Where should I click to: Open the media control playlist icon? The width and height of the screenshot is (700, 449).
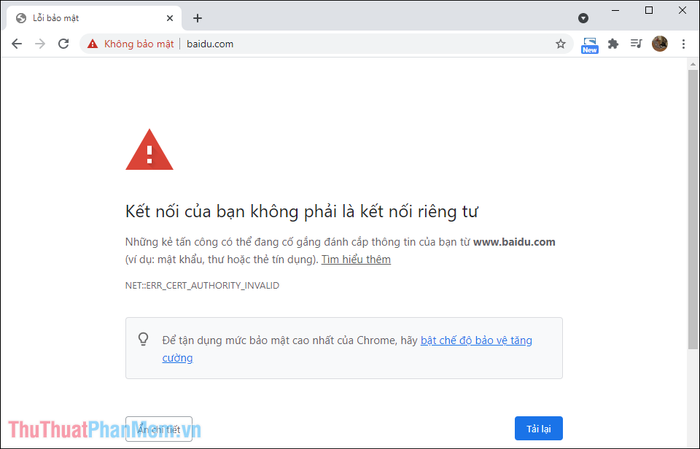636,44
